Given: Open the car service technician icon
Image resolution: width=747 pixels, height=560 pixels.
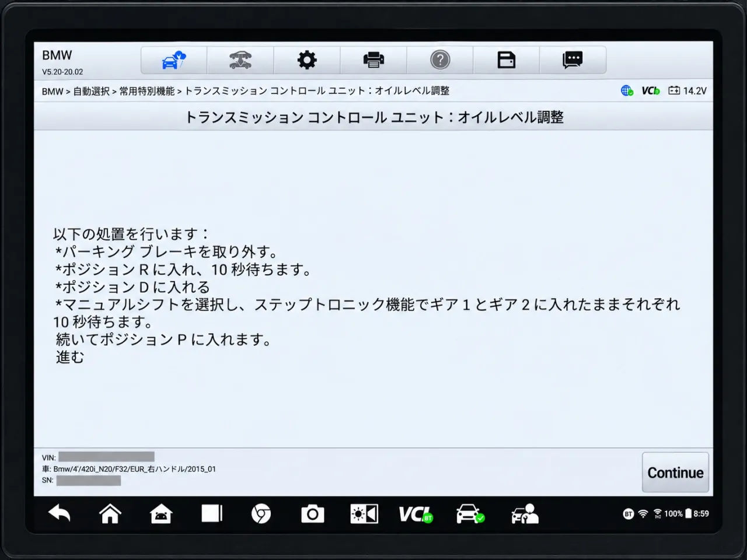Looking at the screenshot, I should click(x=525, y=514).
